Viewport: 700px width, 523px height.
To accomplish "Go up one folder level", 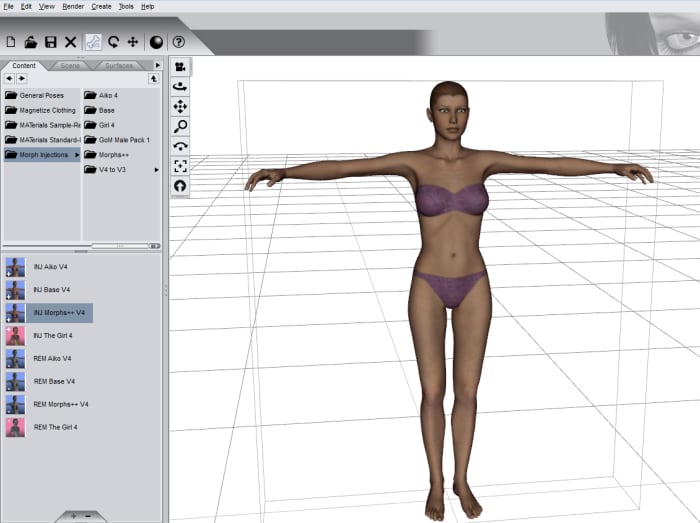I will pyautogui.click(x=154, y=79).
